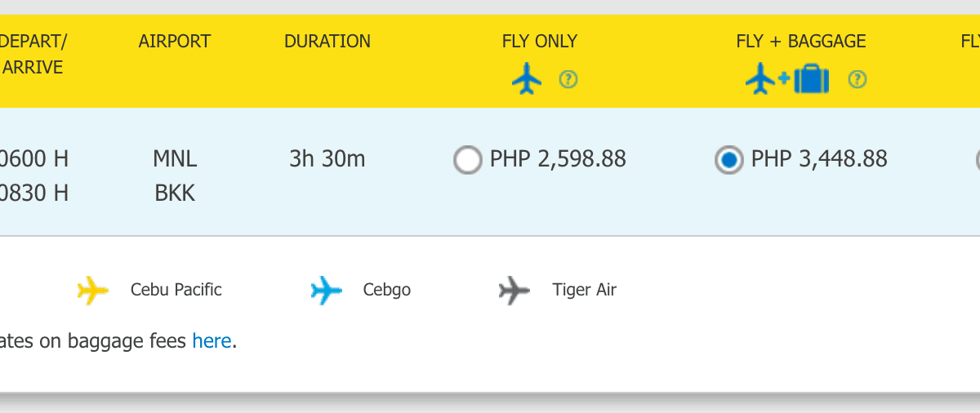Click the DURATION column header
Viewport: 980px width, 413px height.
(x=327, y=41)
